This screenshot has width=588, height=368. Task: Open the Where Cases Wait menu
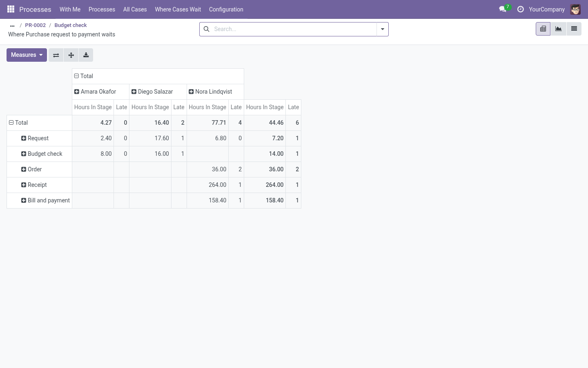click(x=178, y=9)
